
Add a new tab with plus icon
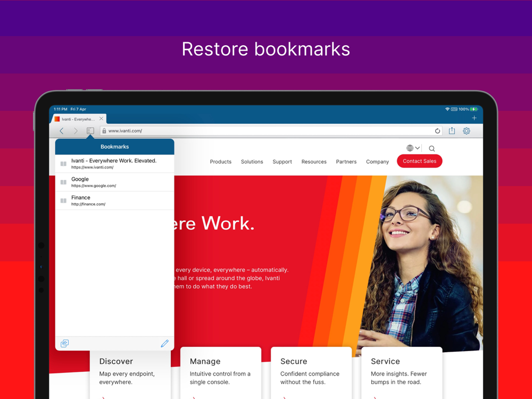tap(474, 118)
